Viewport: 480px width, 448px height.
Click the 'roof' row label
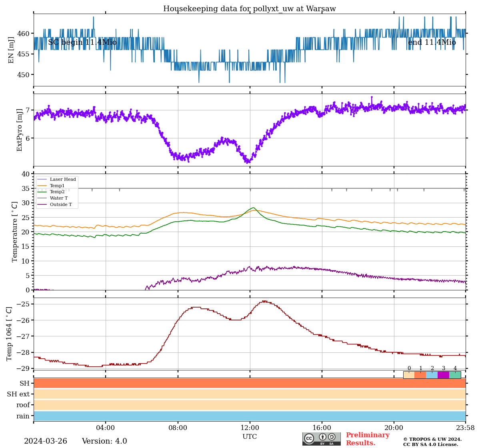coord(23,405)
